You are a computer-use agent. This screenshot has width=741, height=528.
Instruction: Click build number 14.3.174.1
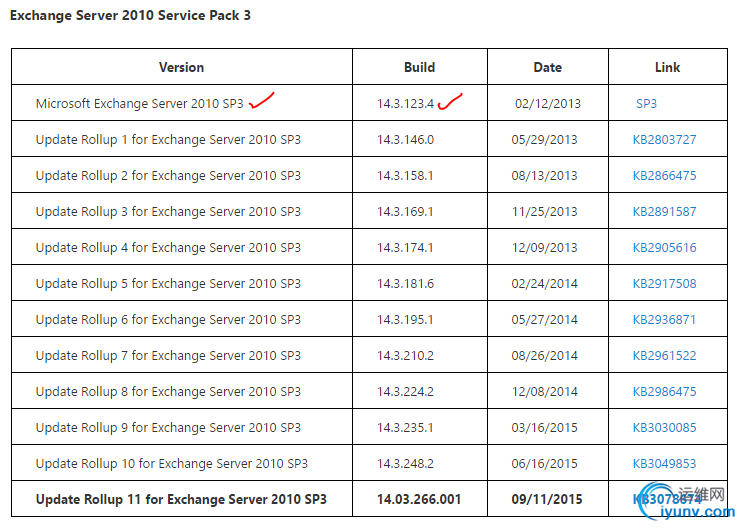pos(405,247)
